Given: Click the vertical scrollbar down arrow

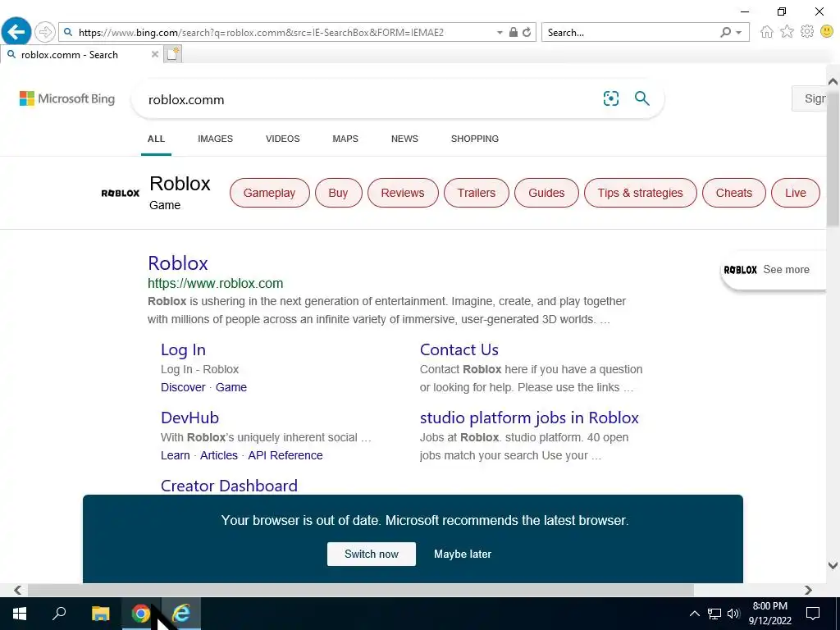Looking at the screenshot, I should click(833, 565).
